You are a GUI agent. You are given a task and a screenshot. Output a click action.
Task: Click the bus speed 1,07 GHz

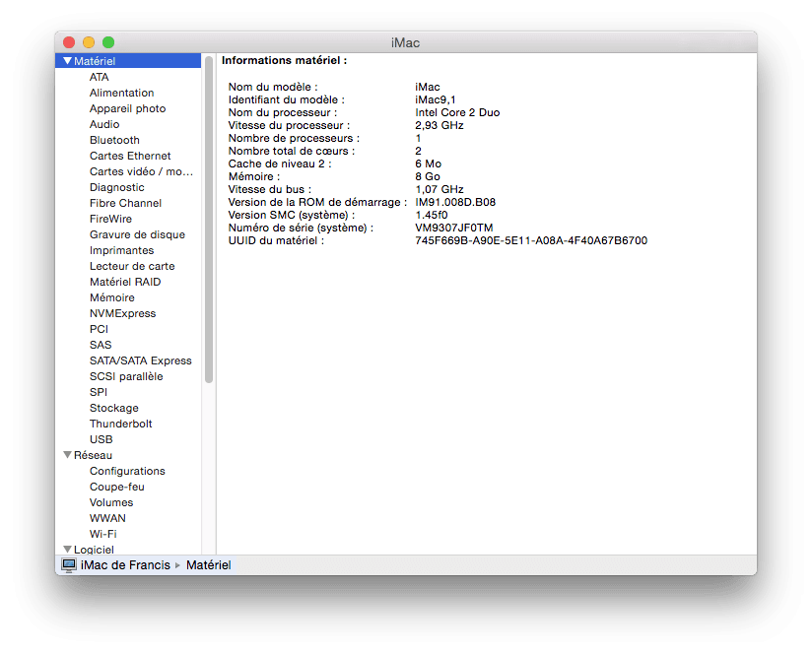click(x=440, y=189)
